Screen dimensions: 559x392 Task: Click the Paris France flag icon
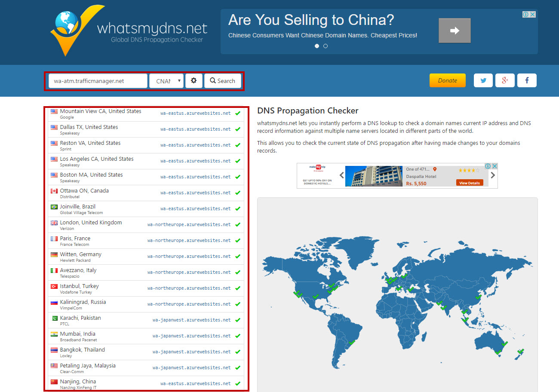pos(54,239)
